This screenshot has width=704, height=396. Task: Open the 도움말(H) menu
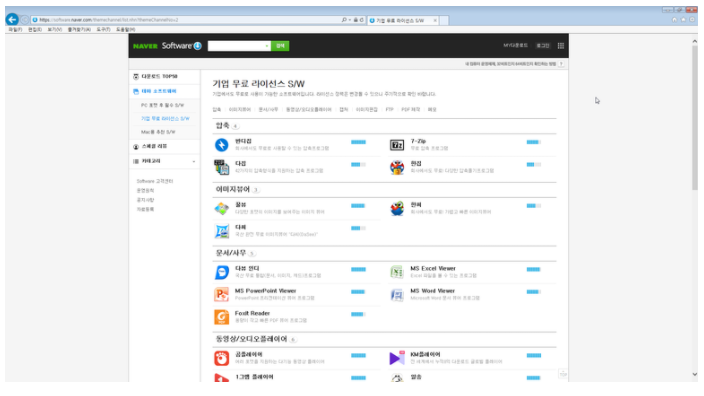[x=125, y=30]
